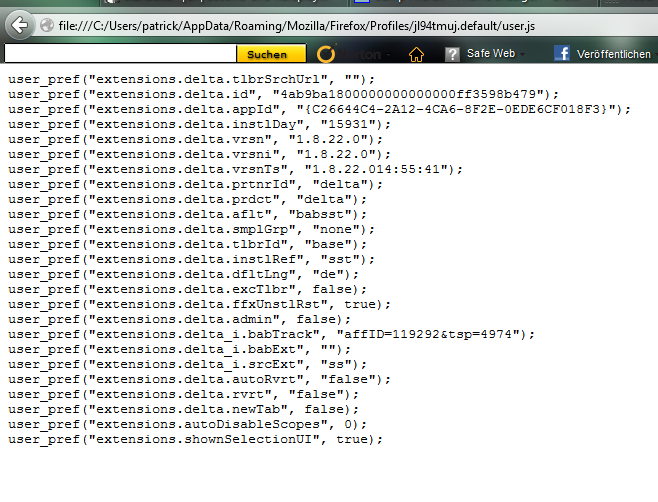Viewport: 658px width, 502px height.
Task: Click the srcExt value "ss"
Action: [x=336, y=364]
